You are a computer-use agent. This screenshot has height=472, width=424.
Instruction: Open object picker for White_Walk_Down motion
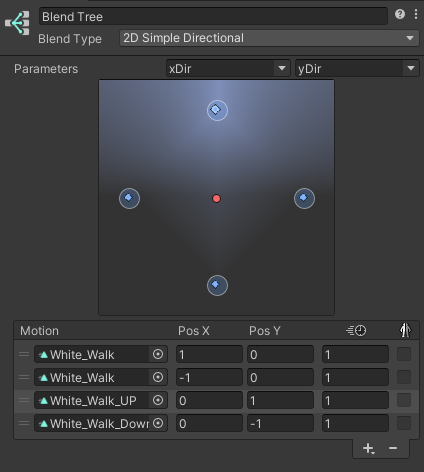[158, 423]
